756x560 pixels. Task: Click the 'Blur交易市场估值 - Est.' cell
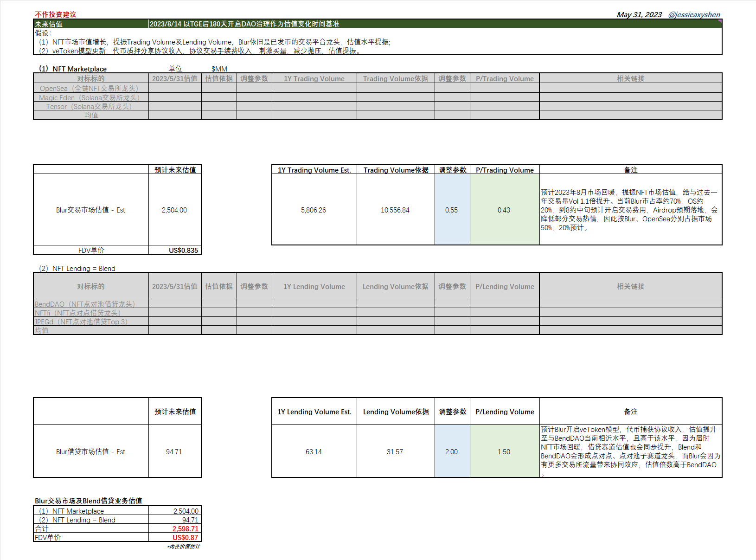(x=91, y=210)
